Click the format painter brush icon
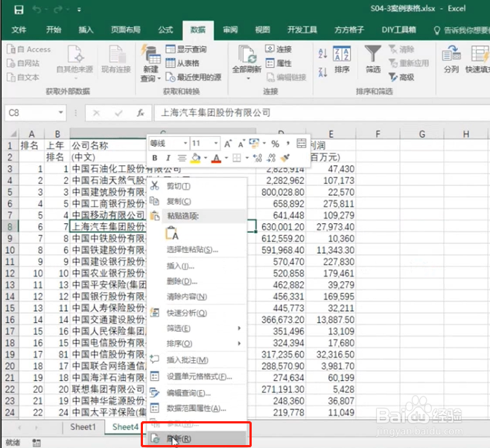This screenshot has width=490, height=448. [x=285, y=158]
